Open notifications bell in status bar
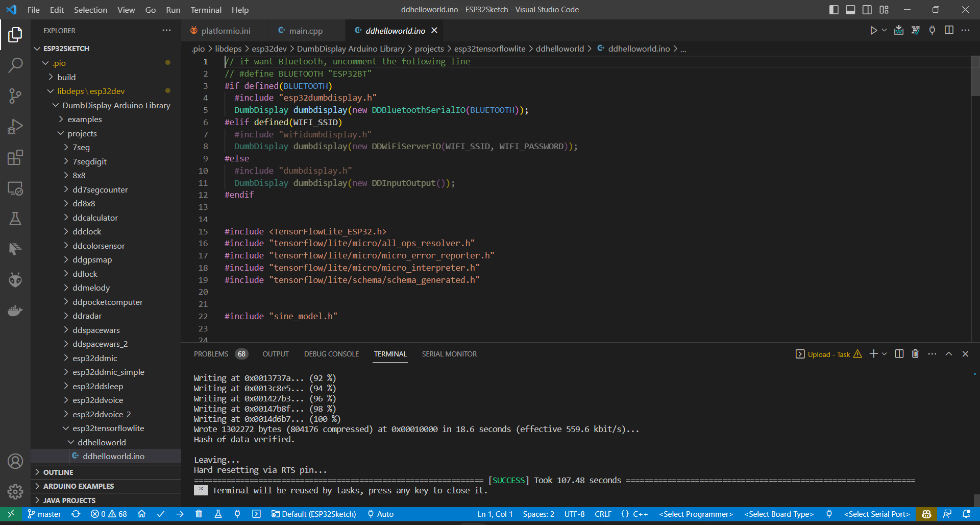The image size is (980, 525). click(966, 514)
